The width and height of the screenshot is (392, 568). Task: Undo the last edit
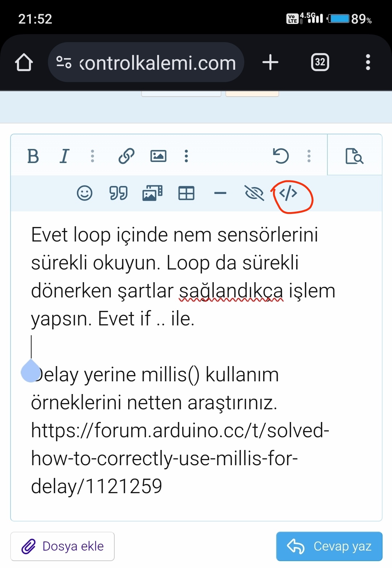[x=281, y=156]
